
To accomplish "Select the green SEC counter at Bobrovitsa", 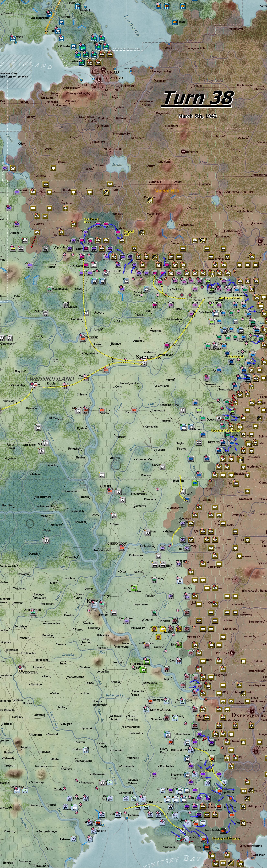I will click(x=134, y=588).
